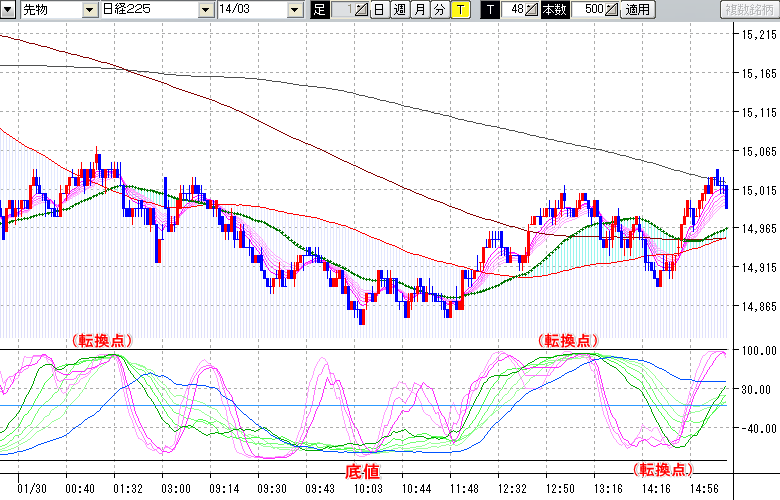Open the far-left toolbar dropdown arrow
780x500 pixels.
coord(8,10)
